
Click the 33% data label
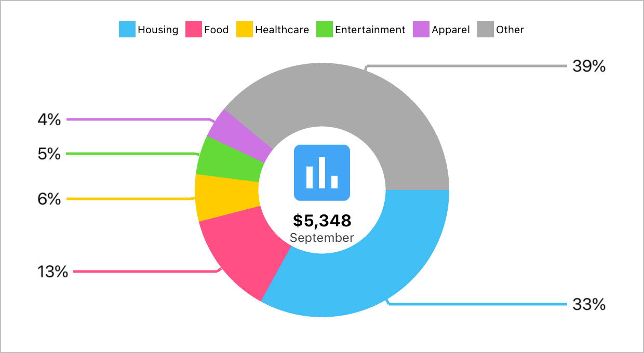[589, 304]
